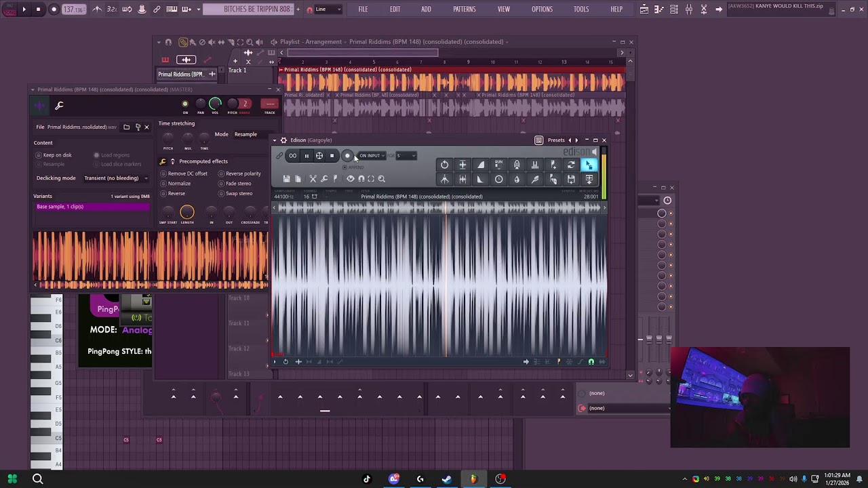
Task: Adjust the LENGTH knob in sampler
Action: (x=187, y=213)
